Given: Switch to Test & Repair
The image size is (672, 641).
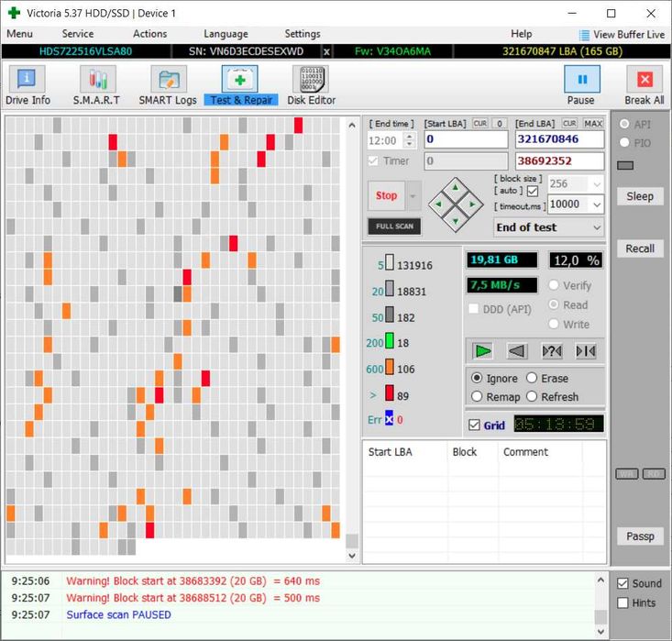Looking at the screenshot, I should pyautogui.click(x=240, y=85).
